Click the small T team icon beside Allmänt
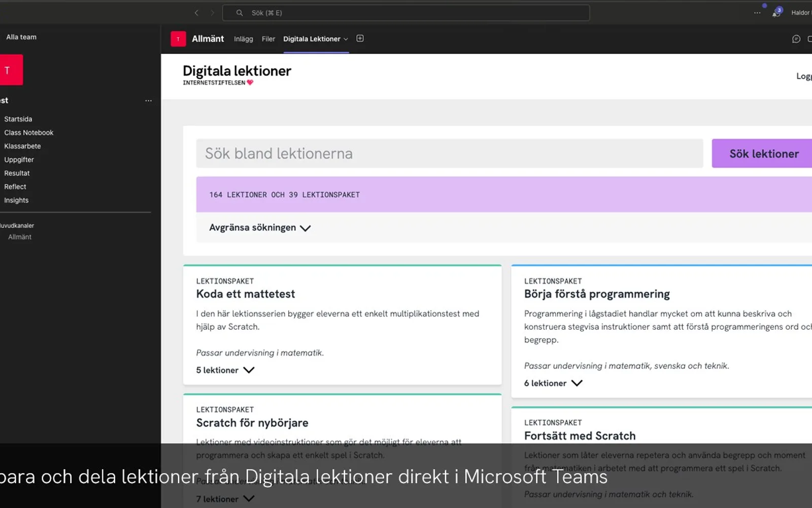The height and width of the screenshot is (508, 812). coord(178,39)
